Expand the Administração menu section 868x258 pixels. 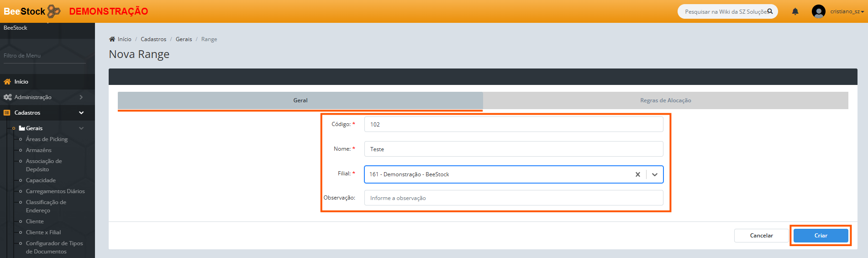(x=81, y=97)
